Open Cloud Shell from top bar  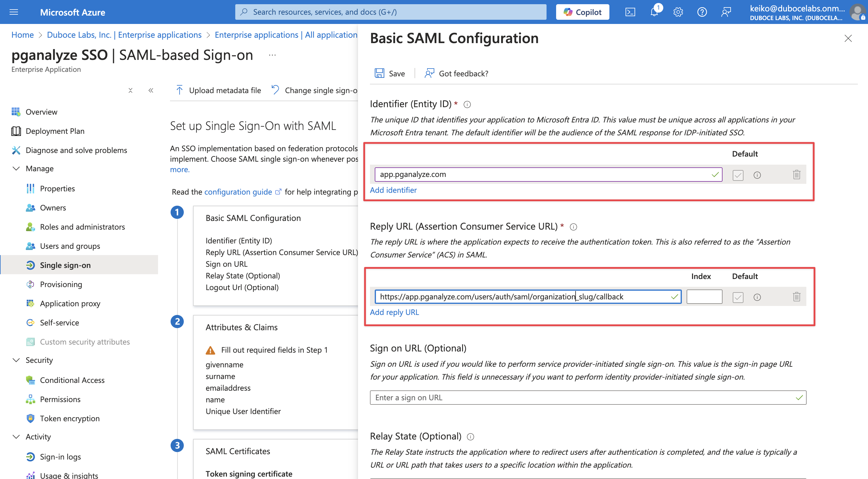(630, 12)
